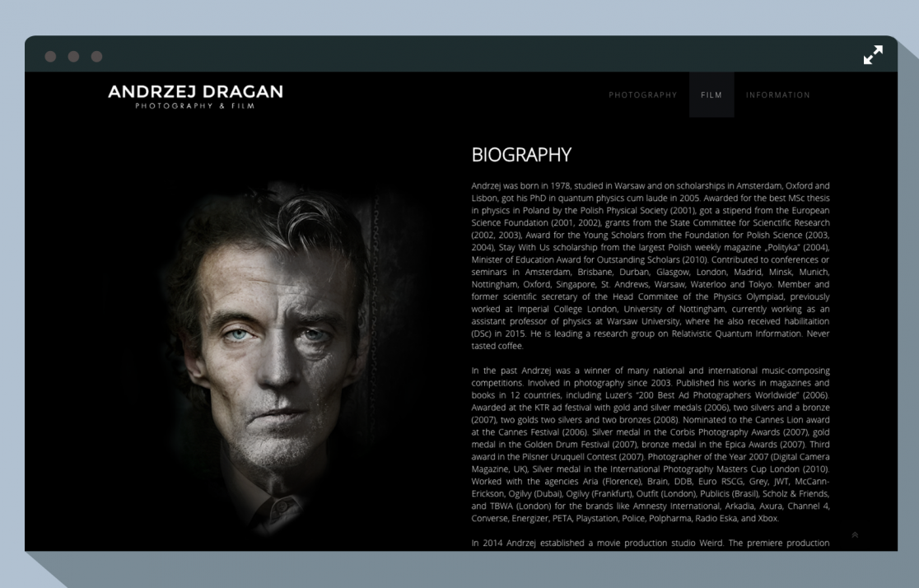Click the man's blue eye in portrait
The height and width of the screenshot is (588, 919).
[239, 334]
